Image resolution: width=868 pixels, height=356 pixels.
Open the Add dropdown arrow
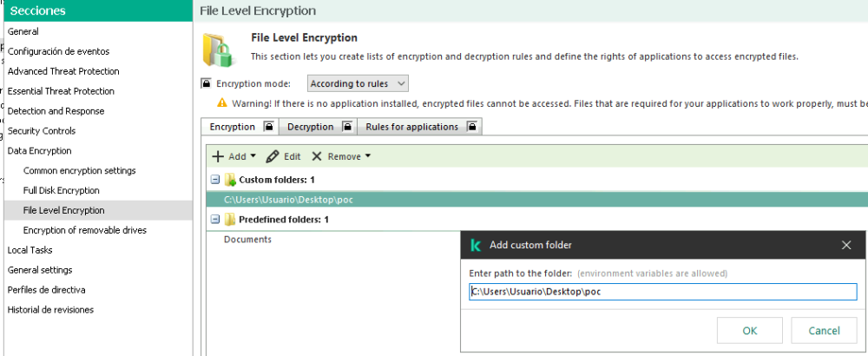tap(253, 157)
